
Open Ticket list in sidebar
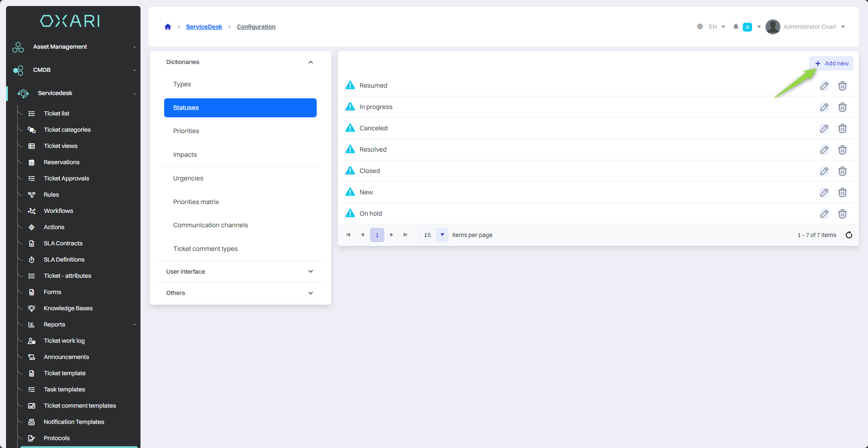click(x=57, y=114)
